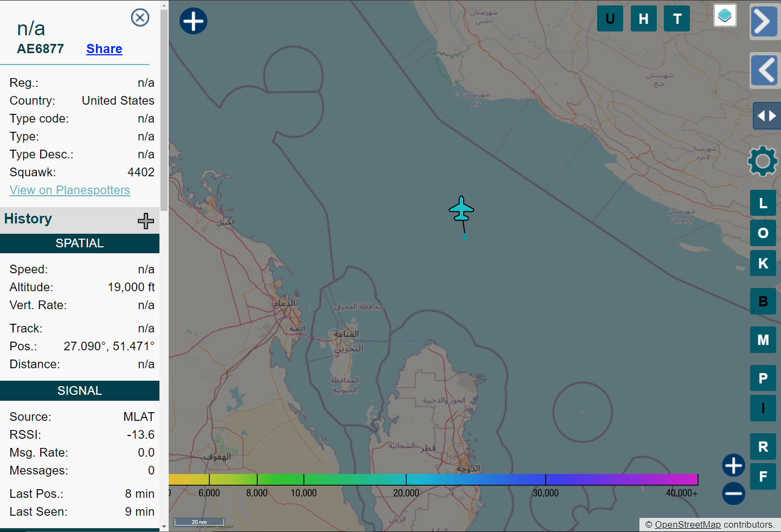The height and width of the screenshot is (532, 781).
Task: Click the Source value MLAT
Action: point(139,417)
